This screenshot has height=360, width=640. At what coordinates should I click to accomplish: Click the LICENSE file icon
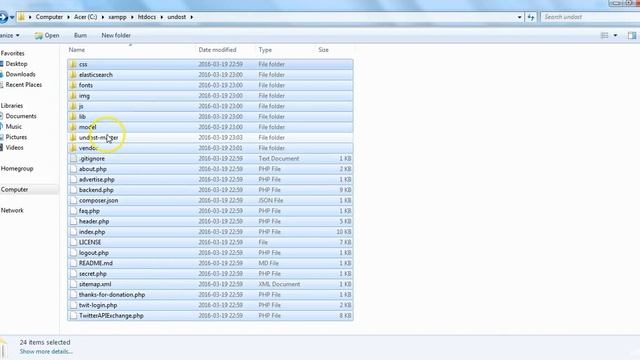point(73,242)
